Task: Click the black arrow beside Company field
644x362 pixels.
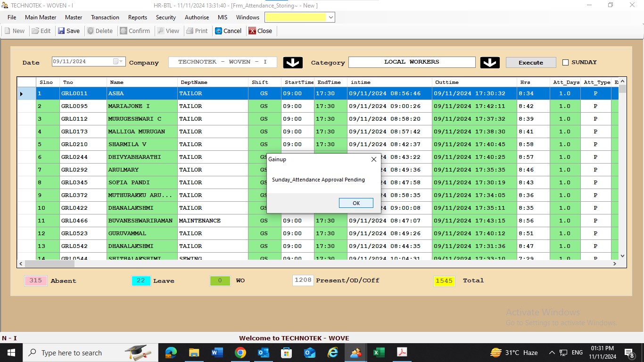Action: pyautogui.click(x=293, y=62)
